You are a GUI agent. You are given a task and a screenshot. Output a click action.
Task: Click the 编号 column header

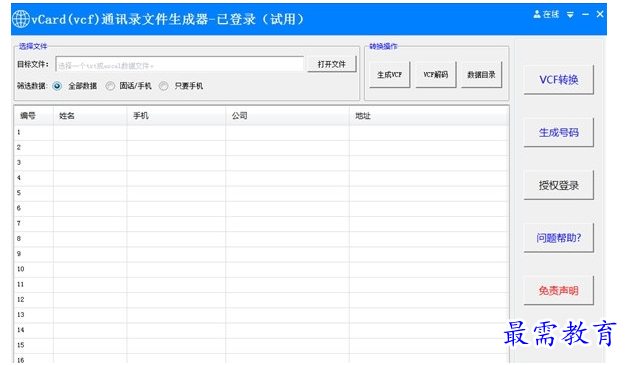click(34, 116)
